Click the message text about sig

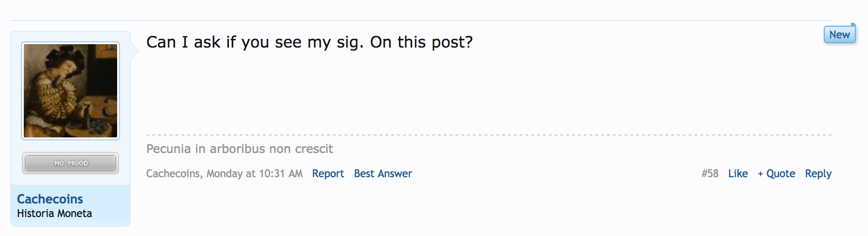[310, 42]
